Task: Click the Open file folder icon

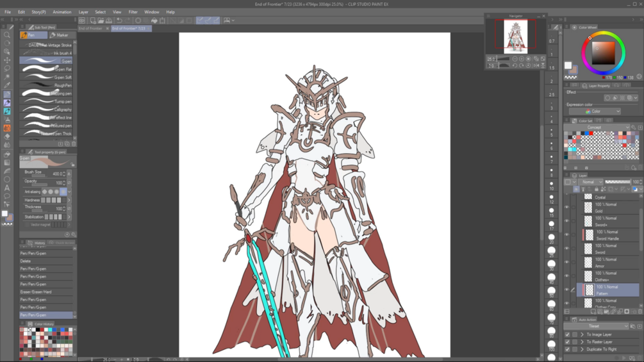Action: [x=101, y=20]
